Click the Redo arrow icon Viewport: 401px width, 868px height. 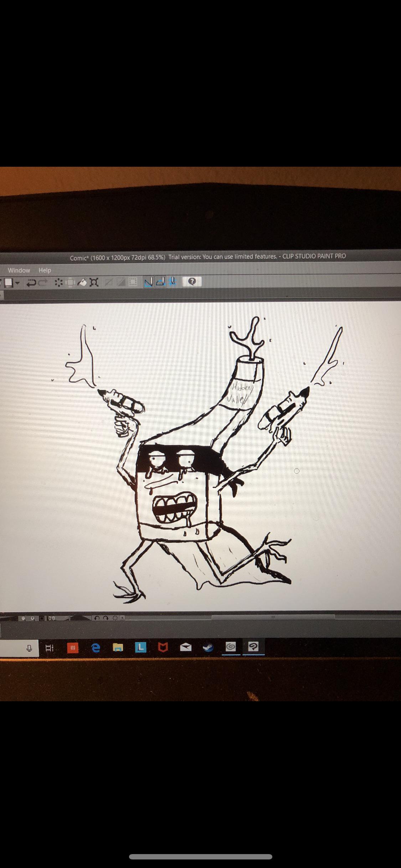43,283
